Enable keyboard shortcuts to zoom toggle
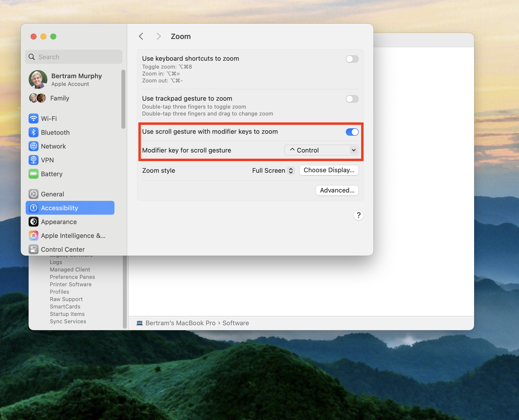Viewport: 519px width, 420px height. [352, 59]
